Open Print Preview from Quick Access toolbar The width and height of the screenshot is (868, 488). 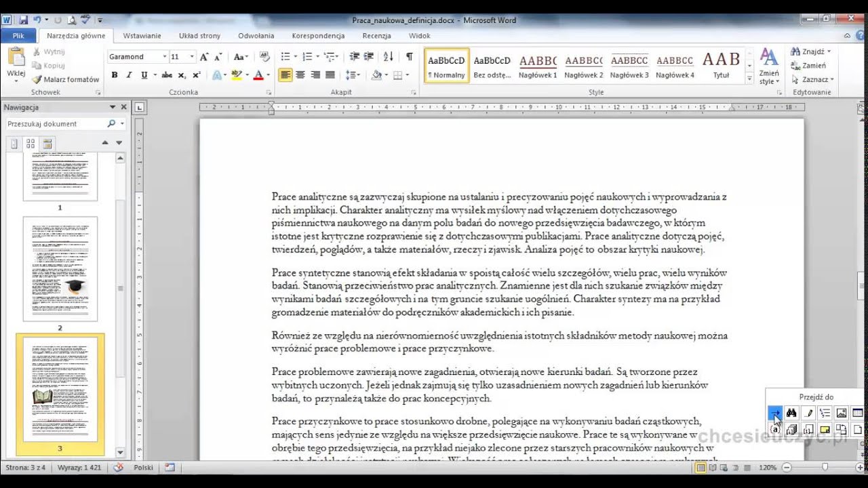(x=72, y=20)
